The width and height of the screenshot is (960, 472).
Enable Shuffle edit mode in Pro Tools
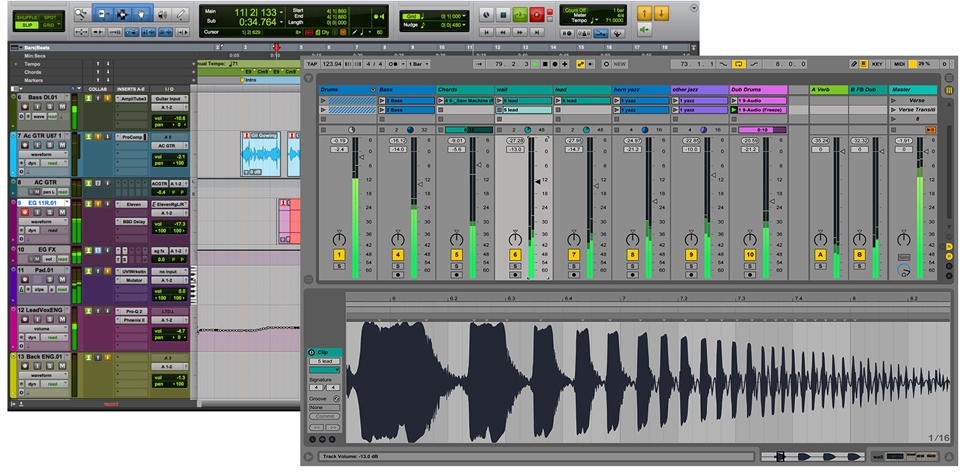[27, 17]
